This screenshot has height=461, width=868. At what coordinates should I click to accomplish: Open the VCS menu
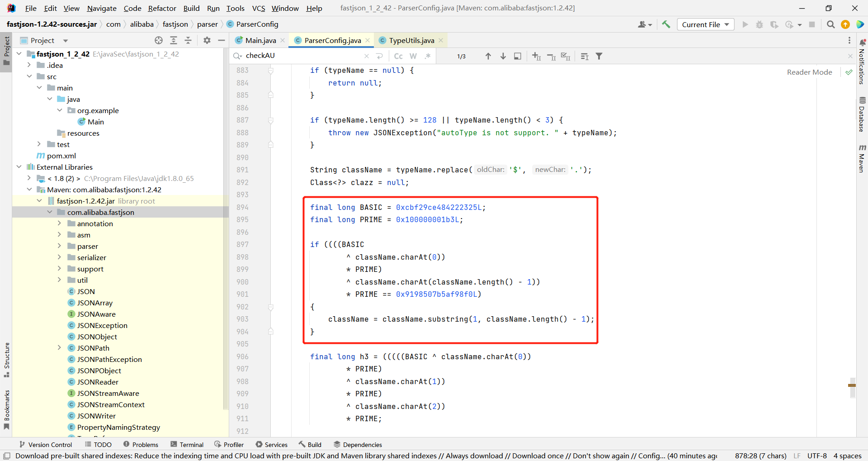pyautogui.click(x=259, y=8)
